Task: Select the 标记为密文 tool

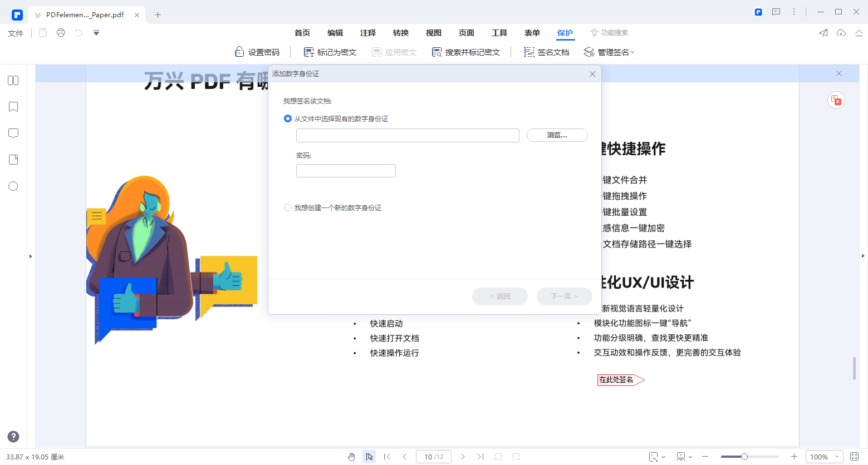Action: click(x=330, y=51)
